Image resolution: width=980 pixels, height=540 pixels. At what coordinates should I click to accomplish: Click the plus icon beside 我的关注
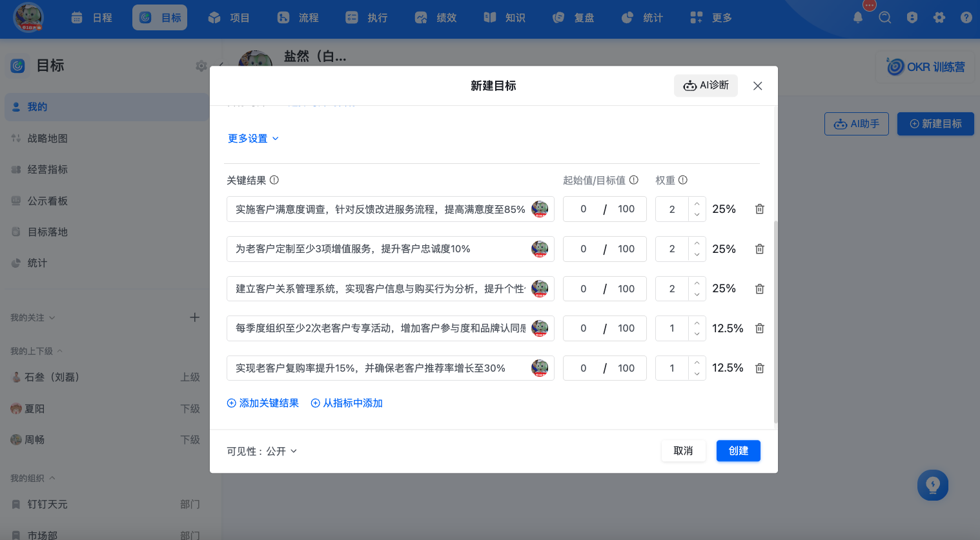(x=194, y=317)
